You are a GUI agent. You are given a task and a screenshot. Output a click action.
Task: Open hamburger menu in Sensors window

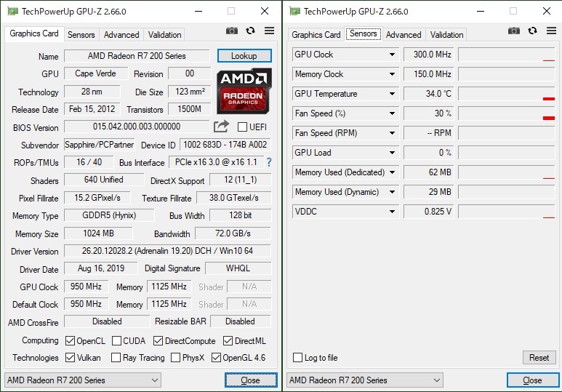(x=551, y=31)
